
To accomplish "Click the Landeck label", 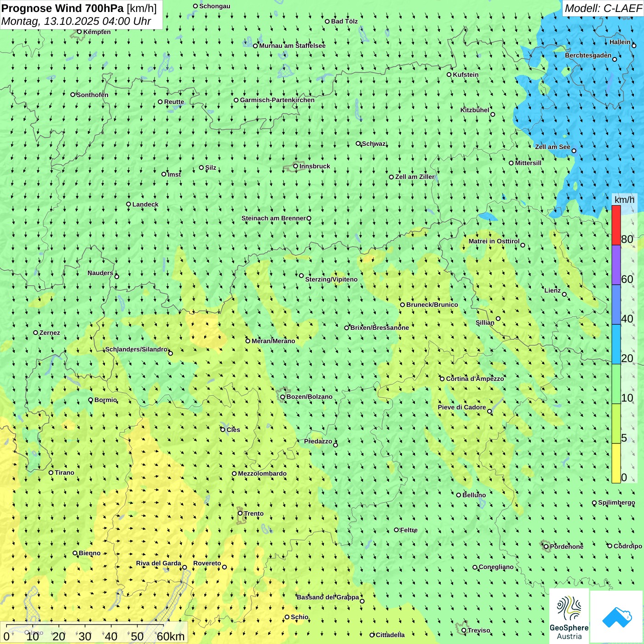I will pyautogui.click(x=145, y=204).
